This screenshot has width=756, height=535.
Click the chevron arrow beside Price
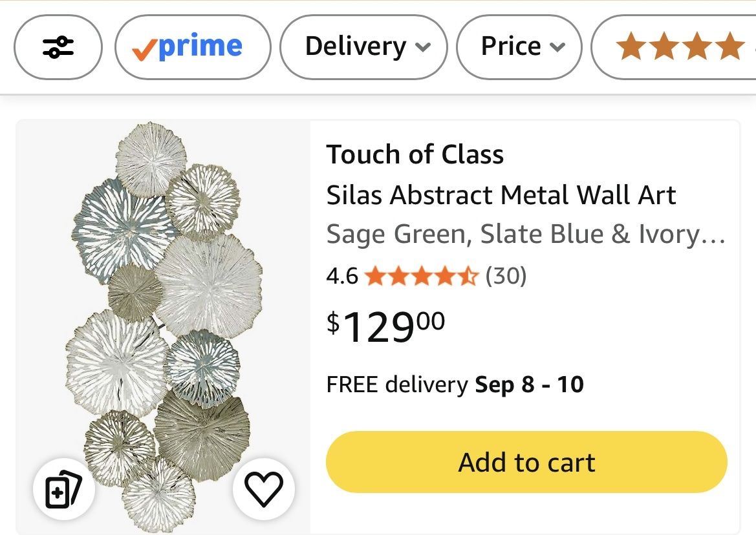point(557,47)
